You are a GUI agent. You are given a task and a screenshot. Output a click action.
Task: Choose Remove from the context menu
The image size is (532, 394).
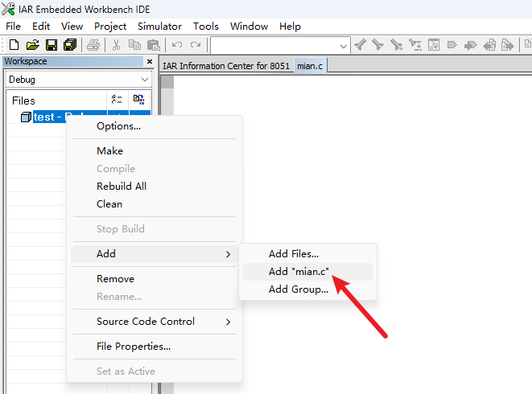[x=155, y=279]
